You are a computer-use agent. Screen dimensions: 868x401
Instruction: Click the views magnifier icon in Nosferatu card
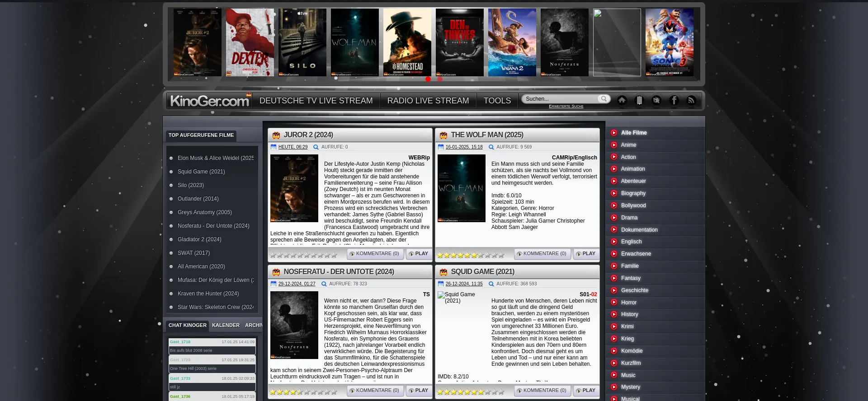tap(324, 284)
